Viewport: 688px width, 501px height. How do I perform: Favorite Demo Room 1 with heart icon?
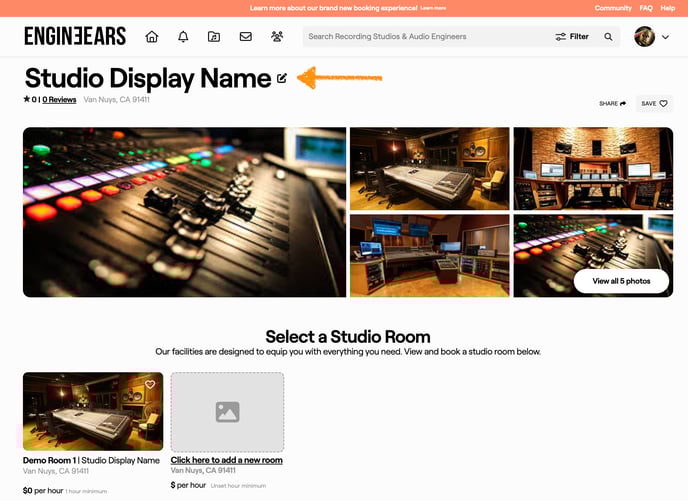150,385
